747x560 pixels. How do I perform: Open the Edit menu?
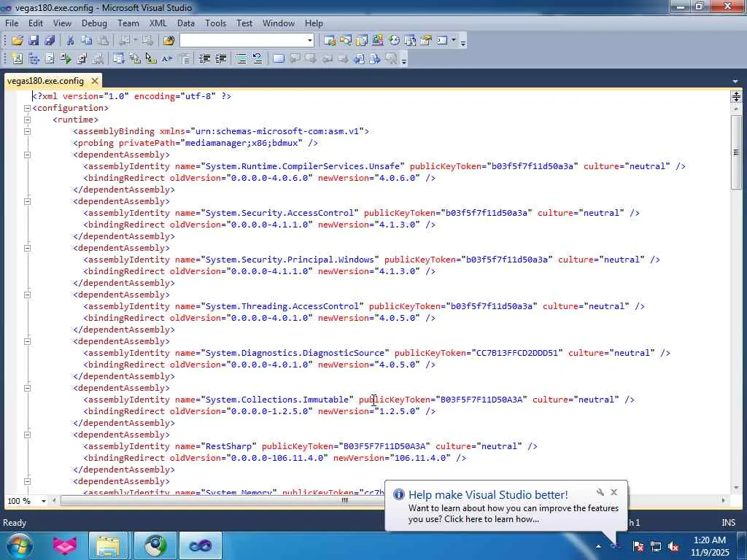coord(36,23)
